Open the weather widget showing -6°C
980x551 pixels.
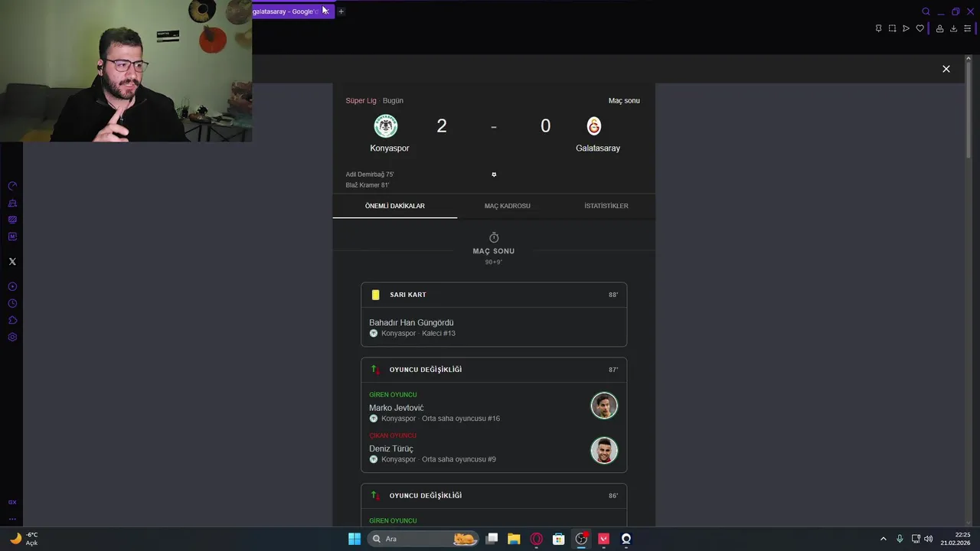[24, 539]
